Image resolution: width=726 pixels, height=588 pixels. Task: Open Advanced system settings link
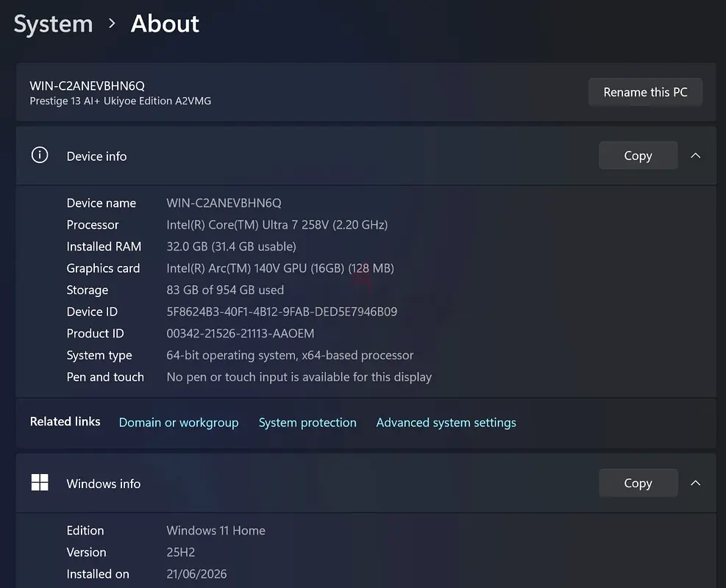point(446,423)
